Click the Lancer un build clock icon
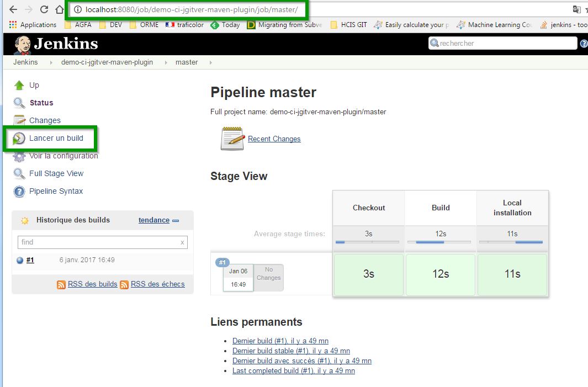 tap(19, 138)
